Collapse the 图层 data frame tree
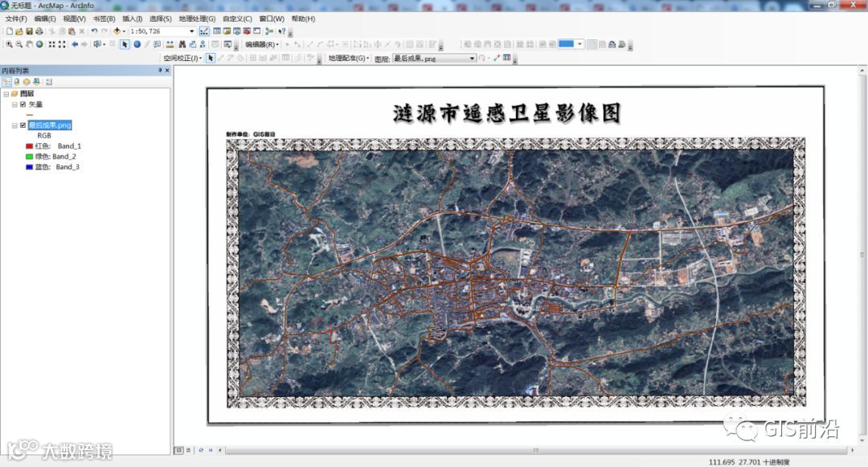868x467 pixels. (x=6, y=94)
